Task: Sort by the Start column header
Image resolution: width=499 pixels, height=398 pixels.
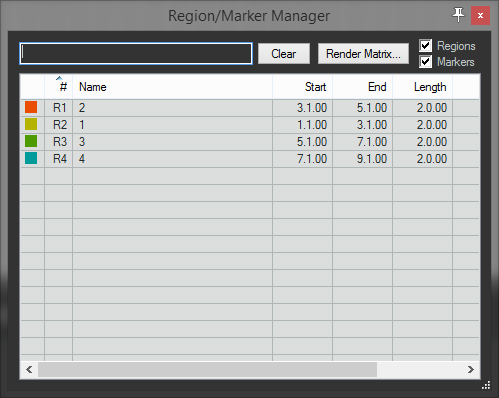Action: pos(302,87)
